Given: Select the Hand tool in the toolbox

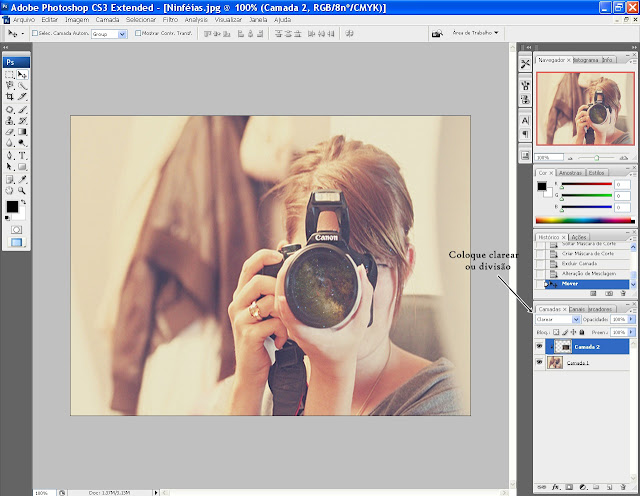Looking at the screenshot, I should (x=10, y=190).
